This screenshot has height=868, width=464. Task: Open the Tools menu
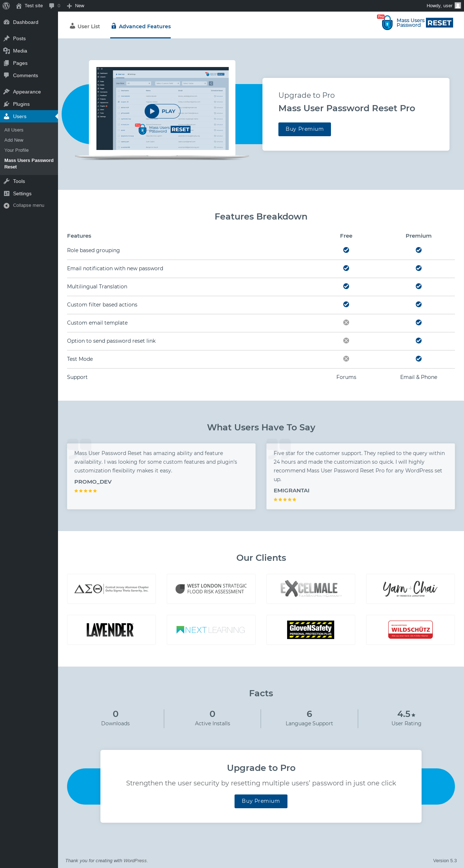click(29, 181)
